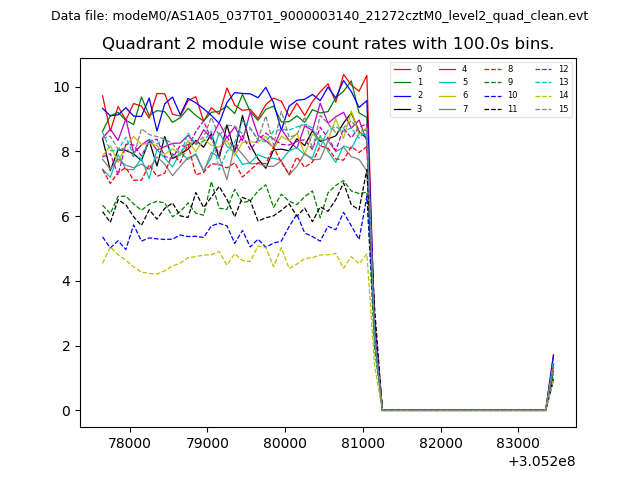Click the magenta solid legend line for module 4
Screen dimensions: 640x480
(448, 69)
